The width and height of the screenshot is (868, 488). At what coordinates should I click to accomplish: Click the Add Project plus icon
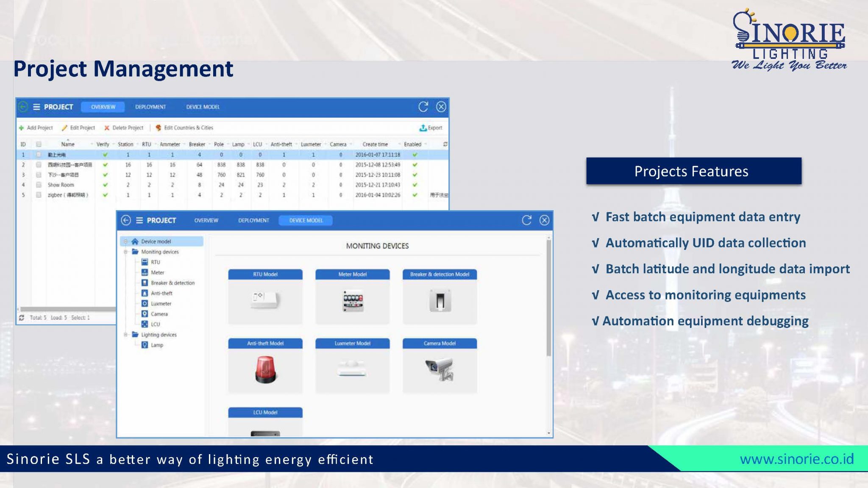[21, 128]
